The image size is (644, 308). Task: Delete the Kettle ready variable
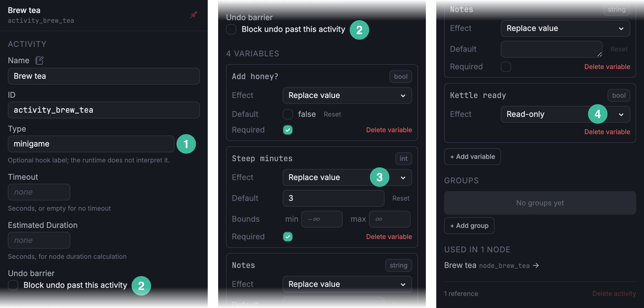(607, 132)
